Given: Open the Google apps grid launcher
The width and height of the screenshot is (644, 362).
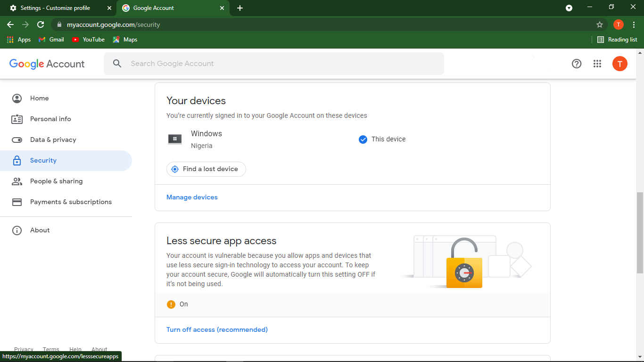Looking at the screenshot, I should [x=597, y=64].
